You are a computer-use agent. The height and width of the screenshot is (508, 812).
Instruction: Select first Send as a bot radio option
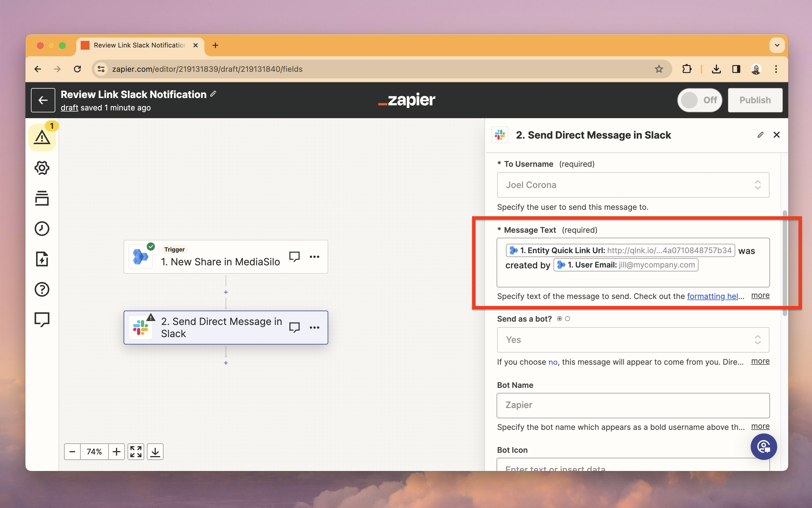[x=559, y=319]
